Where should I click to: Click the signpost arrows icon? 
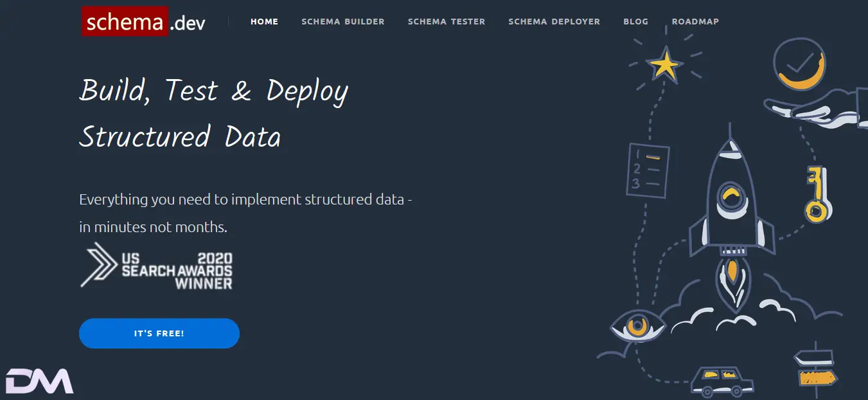tap(815, 368)
